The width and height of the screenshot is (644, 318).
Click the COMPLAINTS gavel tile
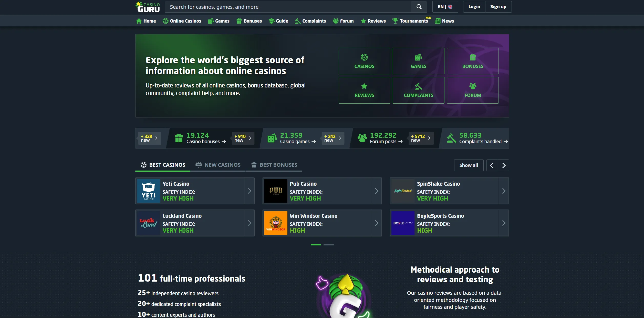coord(419,90)
